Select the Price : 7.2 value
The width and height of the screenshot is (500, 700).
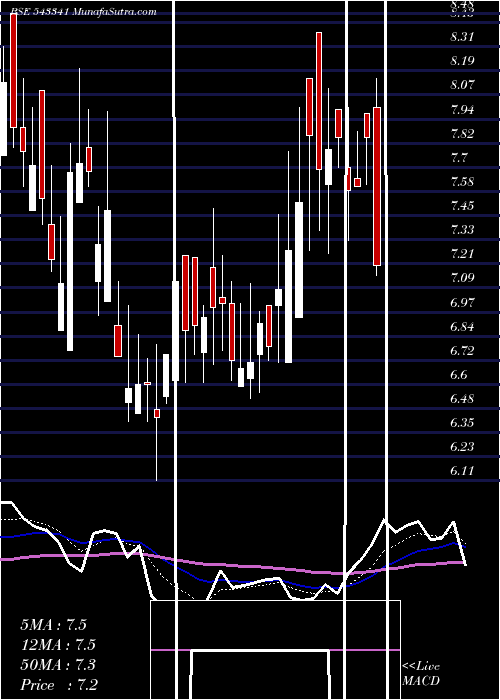click(59, 685)
